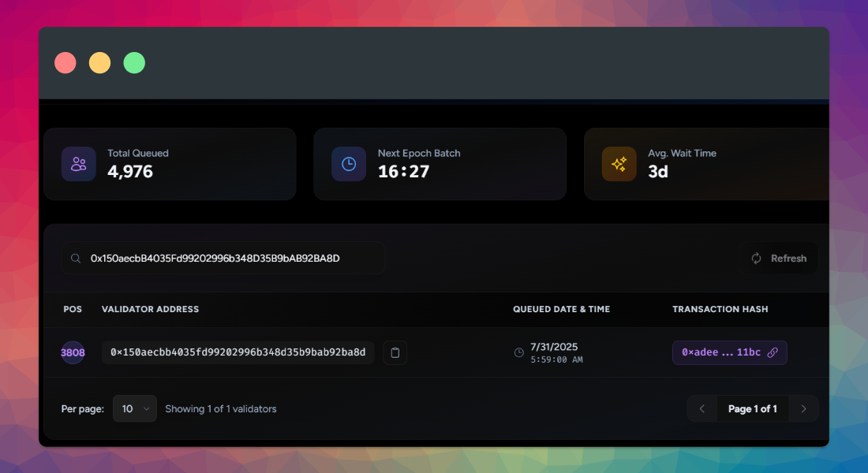
Task: Click the green maximize window dot
Action: pyautogui.click(x=134, y=63)
